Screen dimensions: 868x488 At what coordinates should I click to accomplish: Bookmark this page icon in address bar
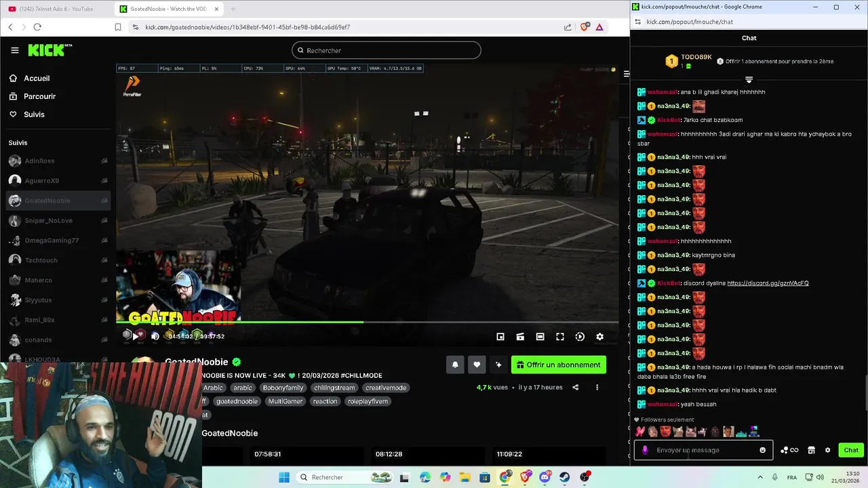117,27
